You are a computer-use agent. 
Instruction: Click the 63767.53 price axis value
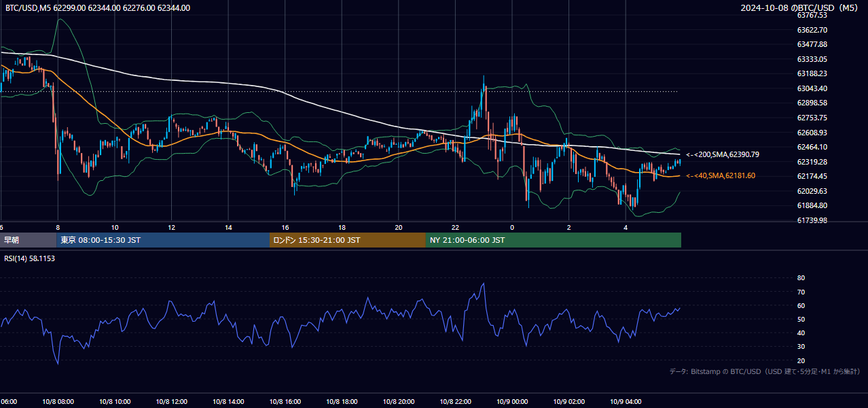[x=812, y=15]
